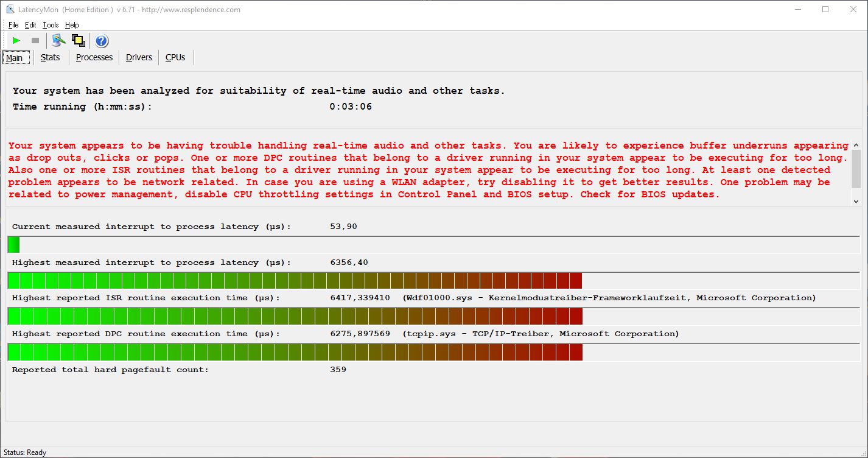This screenshot has height=458, width=868.
Task: Click the LatencyMon app icon in title bar
Action: [10, 9]
